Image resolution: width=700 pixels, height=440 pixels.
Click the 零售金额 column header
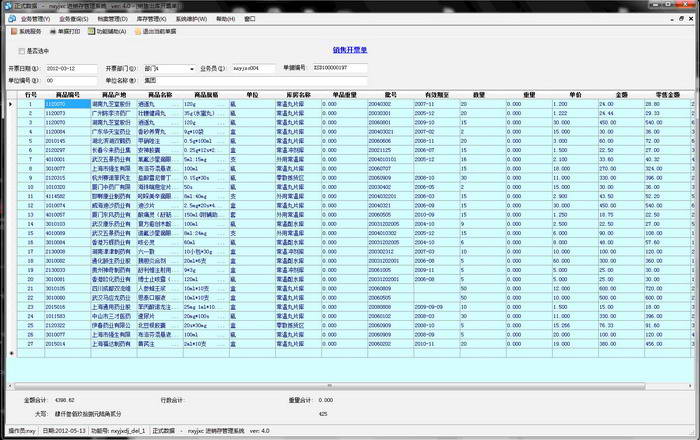click(x=667, y=95)
